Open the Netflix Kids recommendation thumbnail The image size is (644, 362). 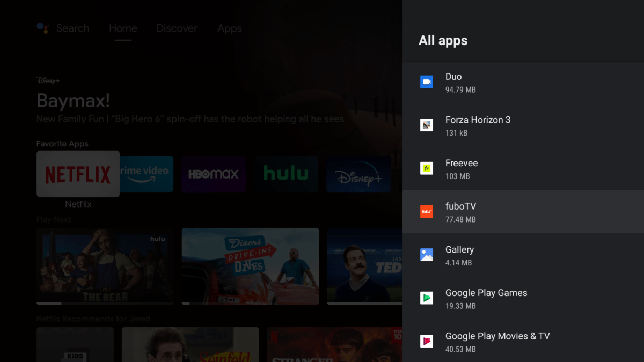(x=75, y=344)
